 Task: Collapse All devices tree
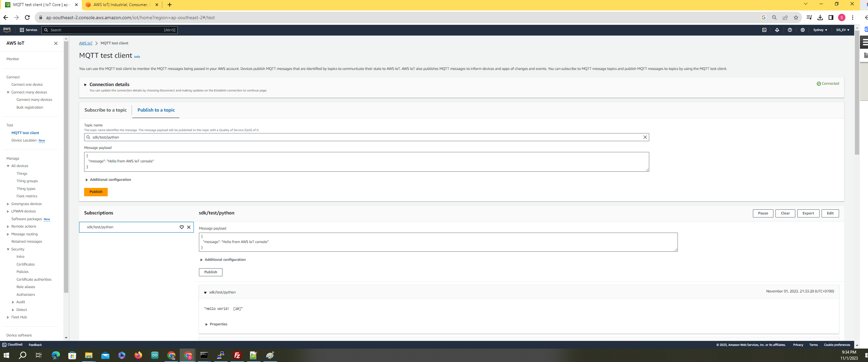click(8, 166)
